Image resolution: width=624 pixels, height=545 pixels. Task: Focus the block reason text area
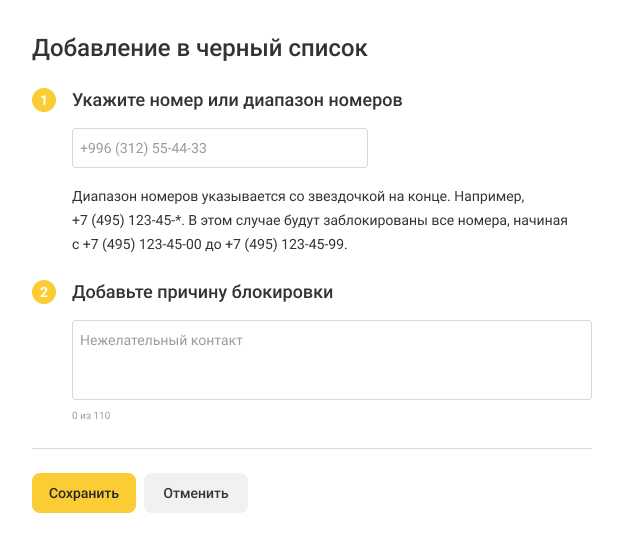[331, 360]
